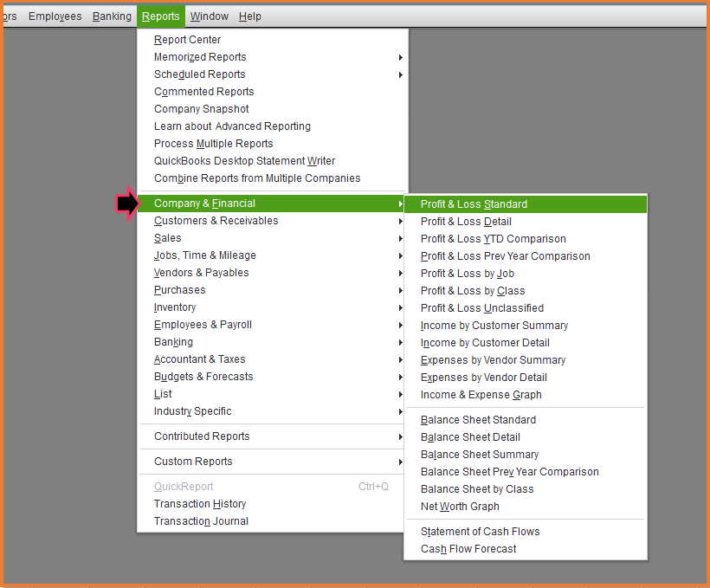This screenshot has height=588, width=710.
Task: Show Income & Expense Graph
Action: (526, 395)
